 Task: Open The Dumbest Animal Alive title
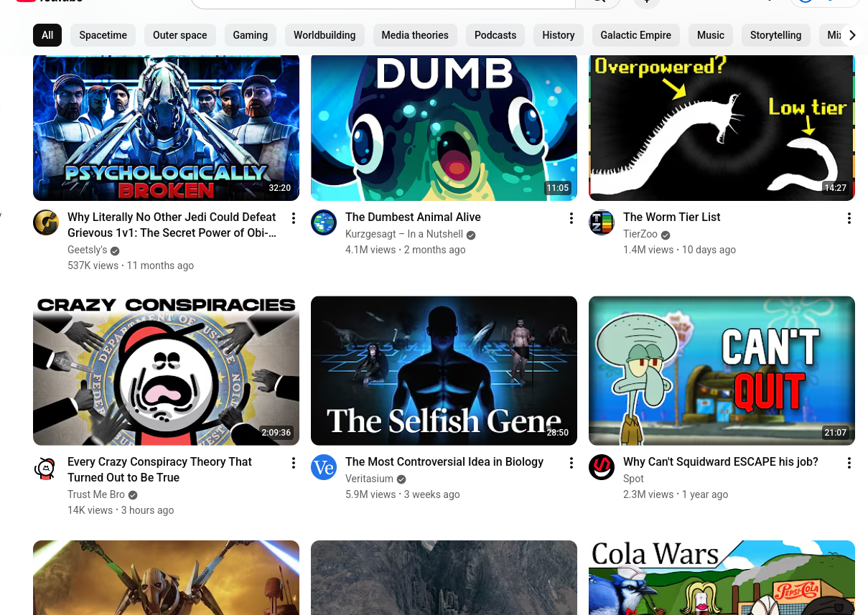tap(413, 217)
